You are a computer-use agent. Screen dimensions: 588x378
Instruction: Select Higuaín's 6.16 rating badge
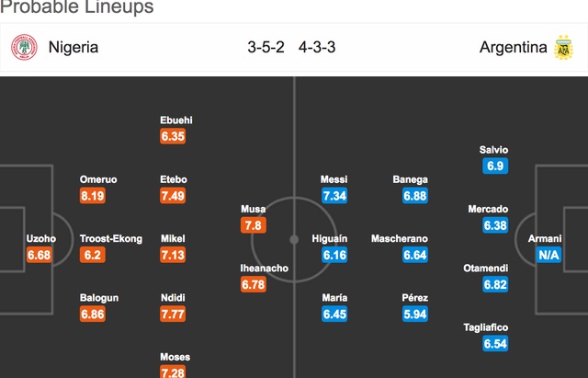click(334, 255)
